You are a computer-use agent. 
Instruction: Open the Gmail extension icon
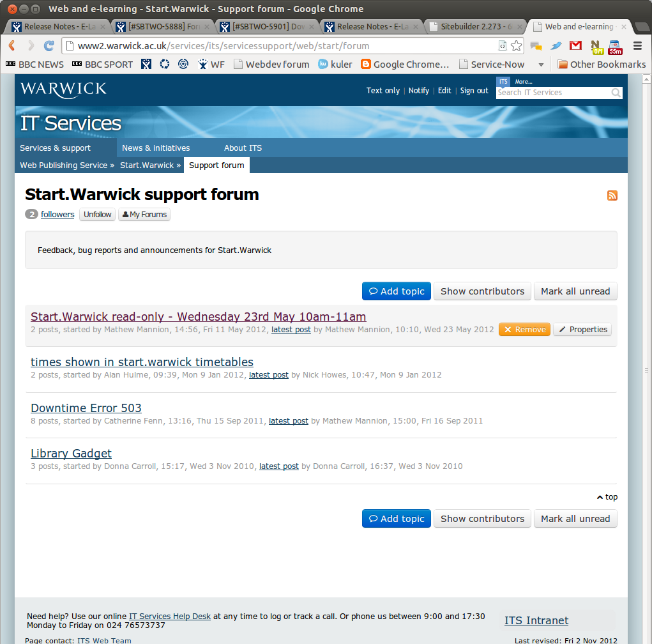[575, 46]
